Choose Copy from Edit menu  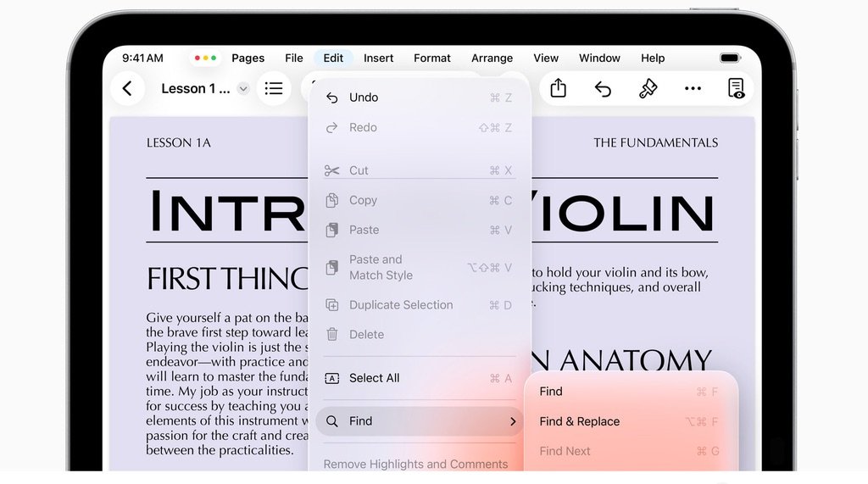click(x=419, y=201)
